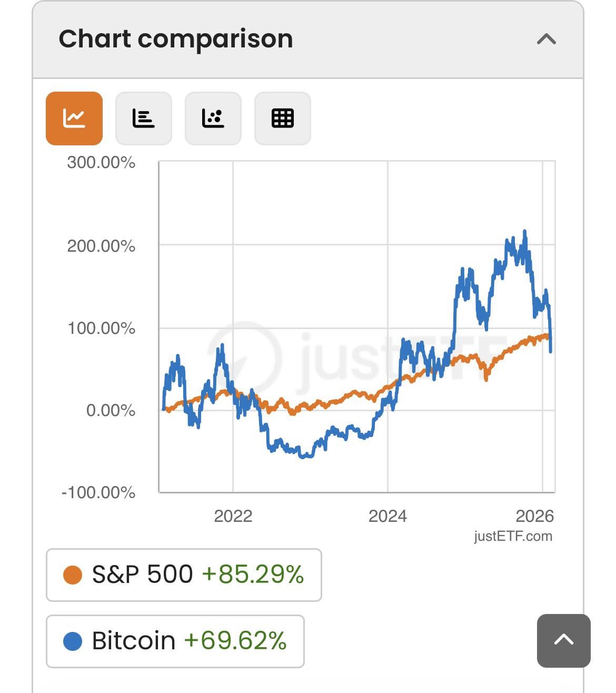Collapse the Chart comparison section chevron
This screenshot has height=693, width=616.
click(547, 39)
